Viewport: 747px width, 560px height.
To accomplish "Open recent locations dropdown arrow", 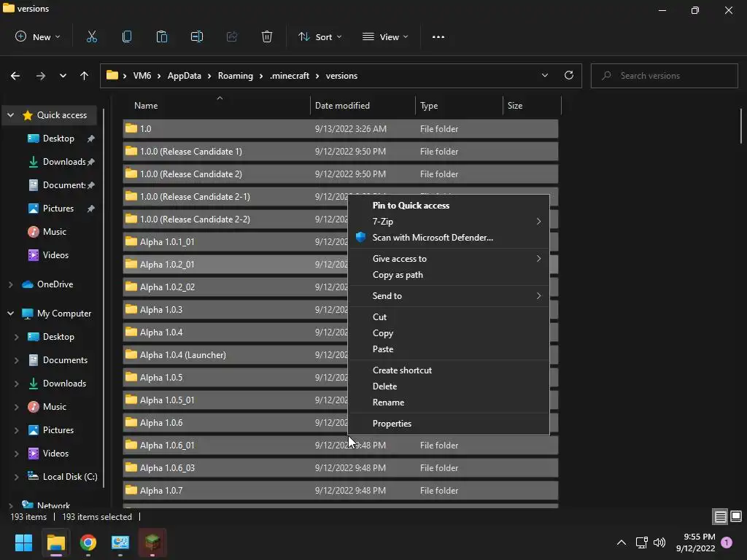I will [x=63, y=76].
